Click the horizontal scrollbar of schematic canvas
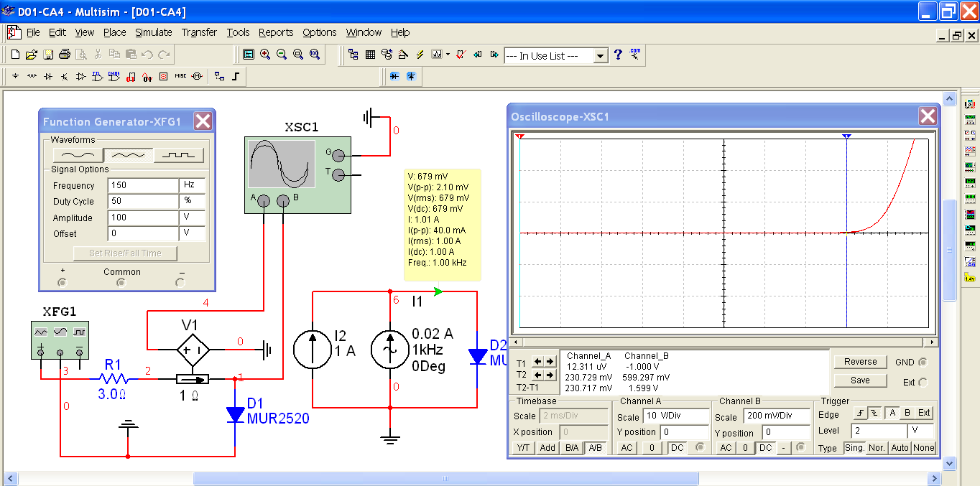 click(x=445, y=478)
